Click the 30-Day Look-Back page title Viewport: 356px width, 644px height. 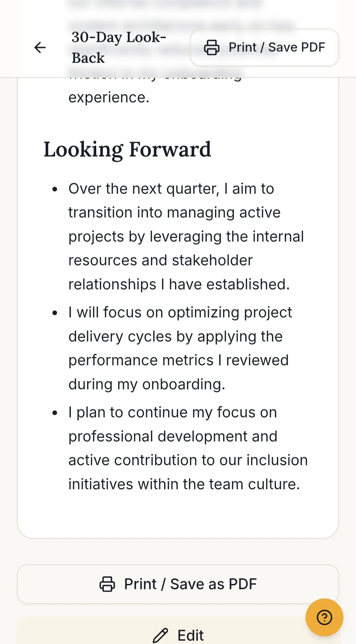point(119,47)
